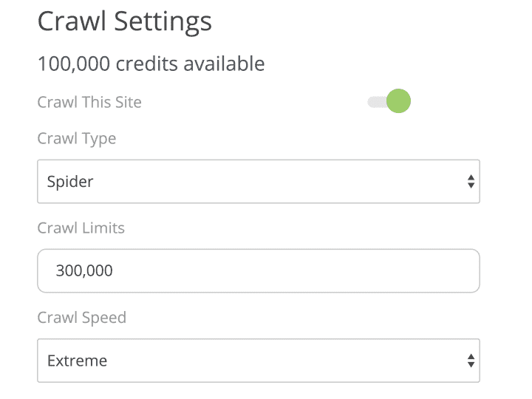Click the Crawl Limits label
The height and width of the screenshot is (399, 532).
[81, 228]
